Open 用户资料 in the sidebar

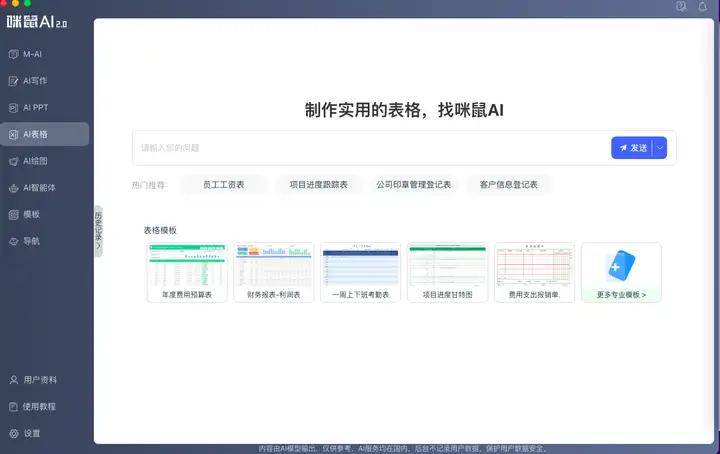[40, 380]
